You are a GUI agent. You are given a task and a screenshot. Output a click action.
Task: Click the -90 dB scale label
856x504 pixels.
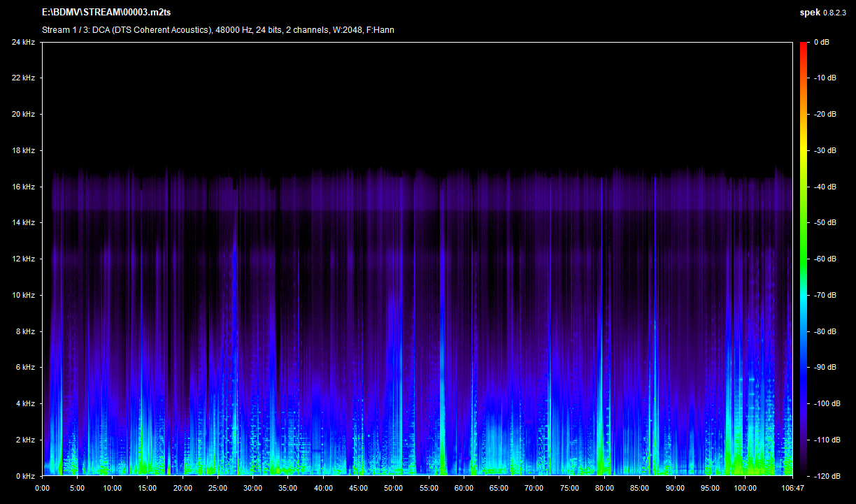point(825,367)
